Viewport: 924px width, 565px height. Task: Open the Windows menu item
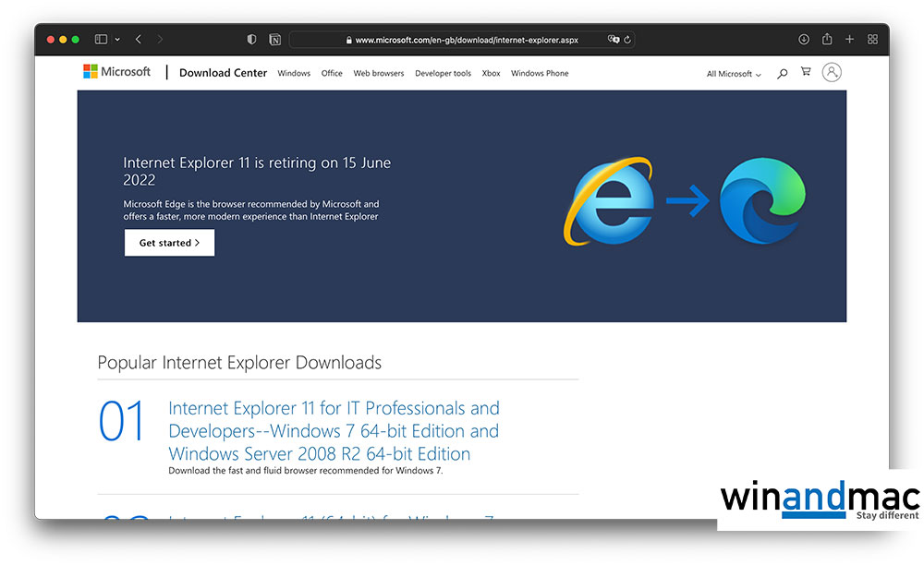tap(294, 74)
